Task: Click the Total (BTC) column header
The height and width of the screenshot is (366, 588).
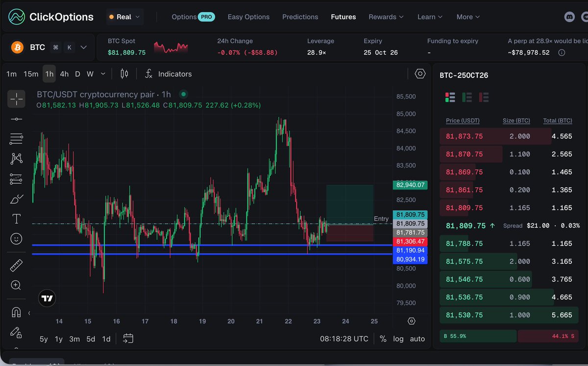Action: click(x=558, y=121)
